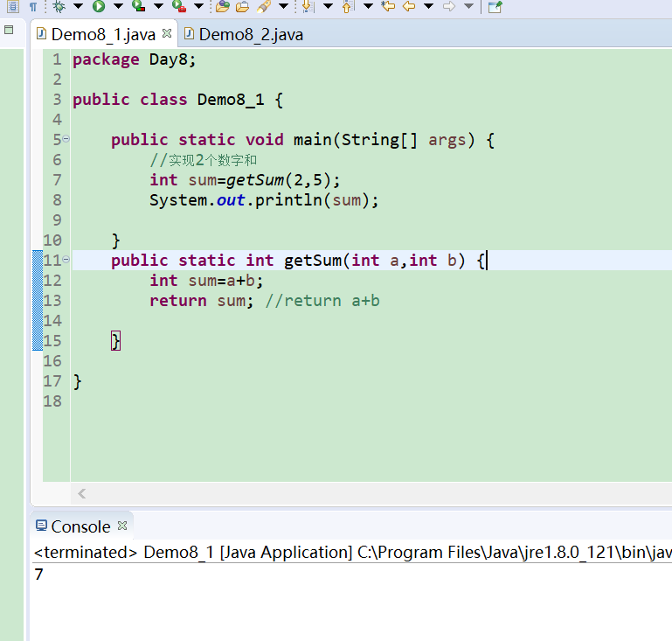Click the 'return' keyword on line 13
672x641 pixels.
point(178,301)
